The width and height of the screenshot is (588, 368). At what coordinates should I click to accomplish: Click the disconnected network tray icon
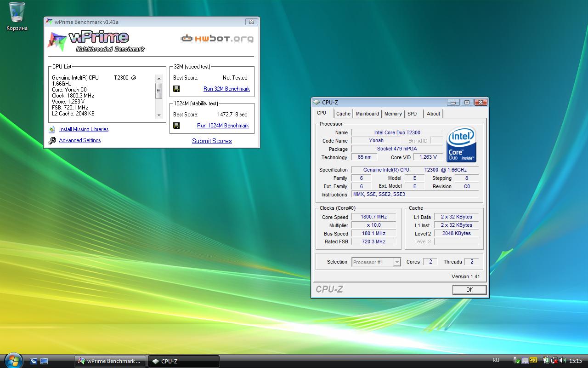(x=554, y=361)
